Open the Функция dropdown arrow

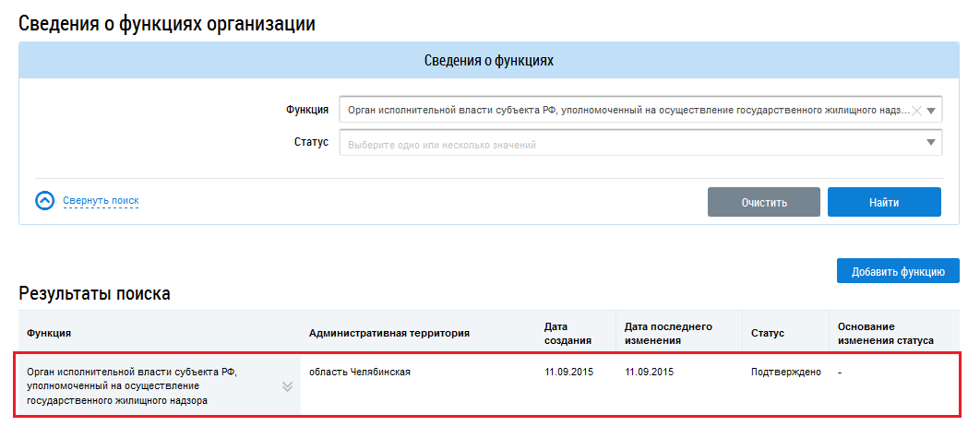[x=932, y=111]
